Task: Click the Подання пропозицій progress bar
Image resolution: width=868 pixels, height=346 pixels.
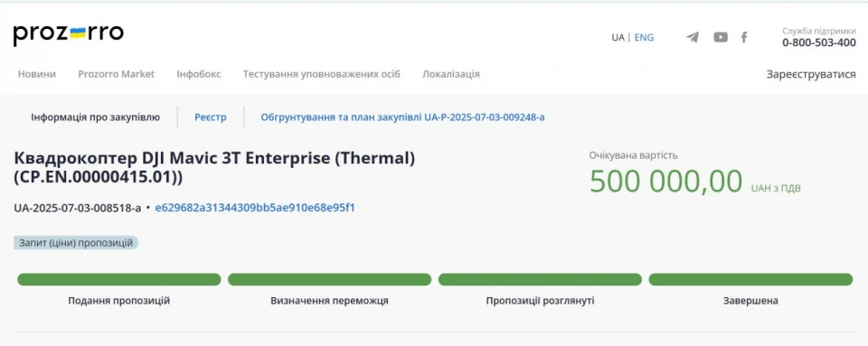Action: [x=119, y=279]
